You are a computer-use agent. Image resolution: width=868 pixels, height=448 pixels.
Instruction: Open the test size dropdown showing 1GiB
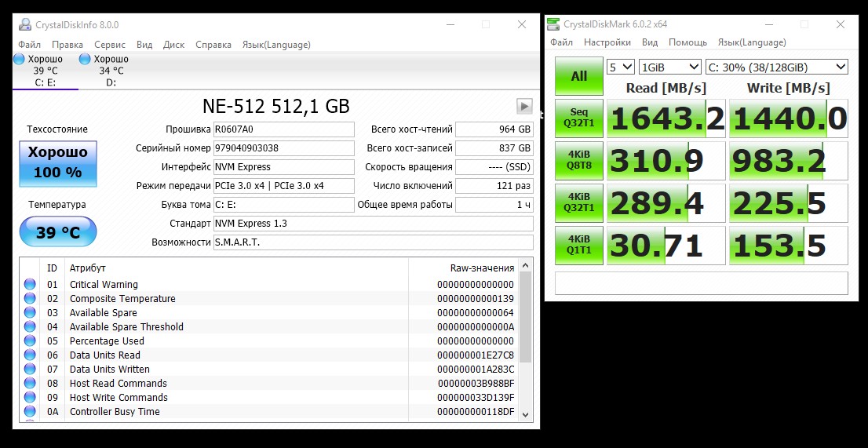[x=670, y=67]
